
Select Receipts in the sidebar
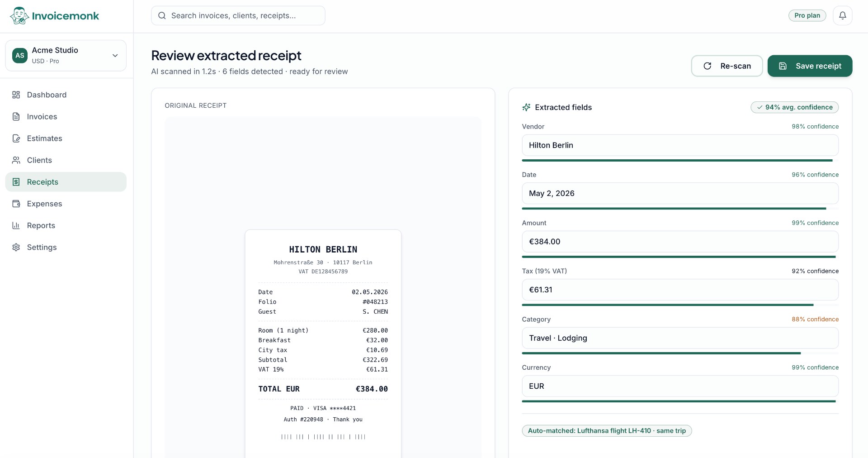point(66,181)
